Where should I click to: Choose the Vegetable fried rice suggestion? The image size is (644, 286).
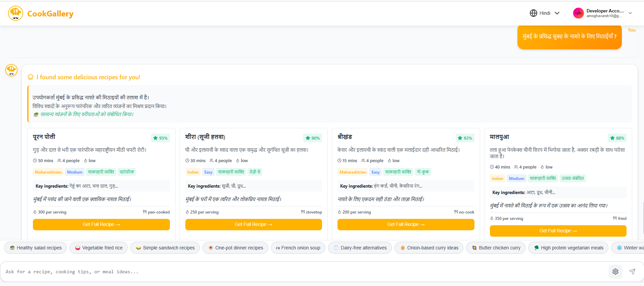click(99, 248)
